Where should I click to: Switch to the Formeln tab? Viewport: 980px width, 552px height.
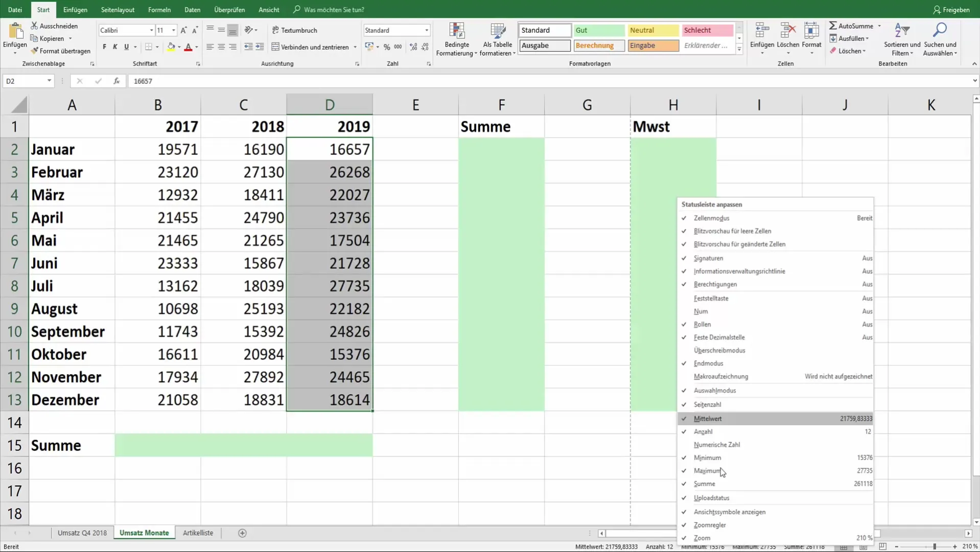tap(159, 10)
